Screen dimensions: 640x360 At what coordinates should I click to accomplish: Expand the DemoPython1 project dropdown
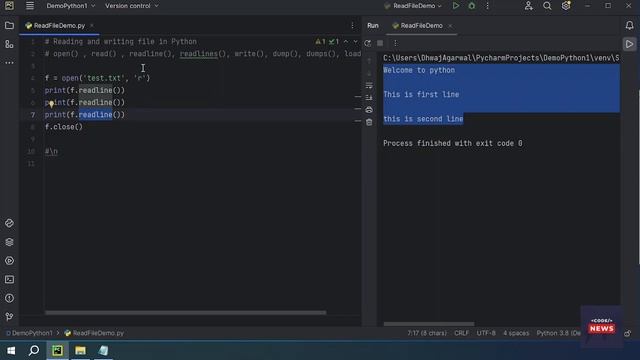(71, 6)
